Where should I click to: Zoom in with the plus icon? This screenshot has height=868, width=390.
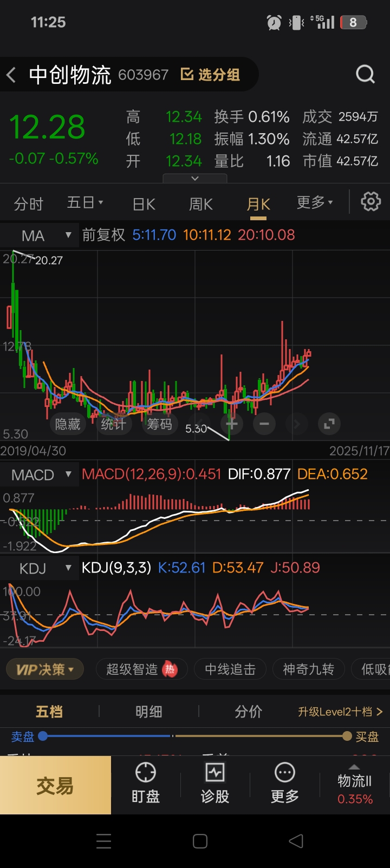point(232,424)
